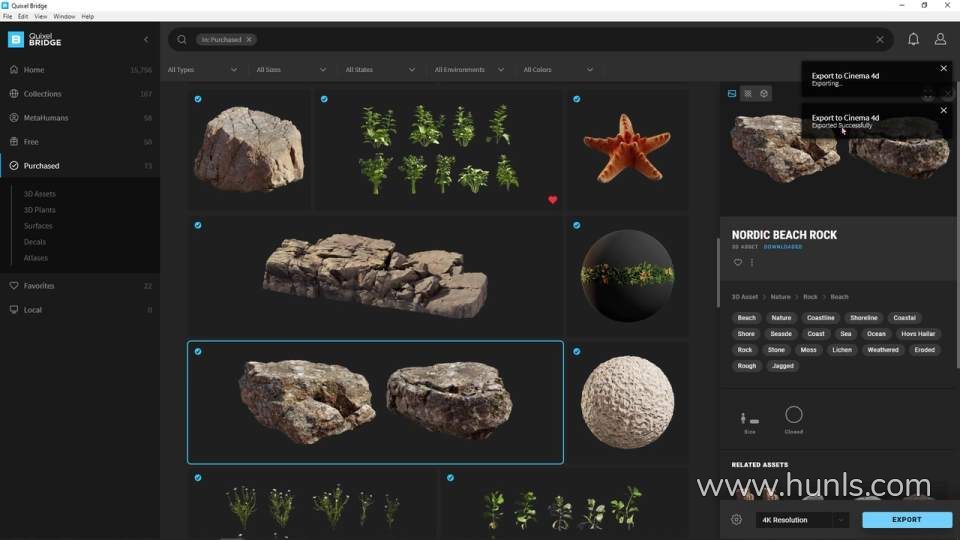The width and height of the screenshot is (960, 540).
Task: Collapse the sidebar with the arrow icon
Action: (146, 39)
